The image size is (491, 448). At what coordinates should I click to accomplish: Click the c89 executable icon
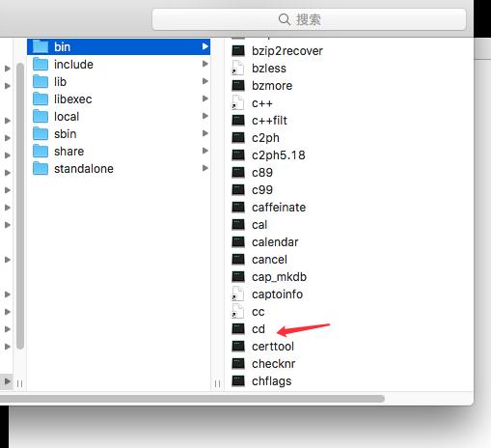click(x=238, y=172)
